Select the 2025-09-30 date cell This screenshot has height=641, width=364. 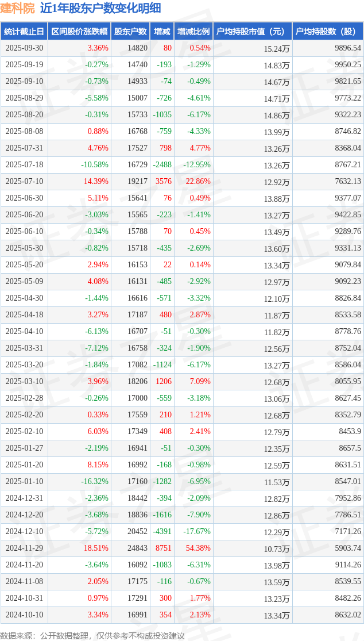(x=24, y=48)
